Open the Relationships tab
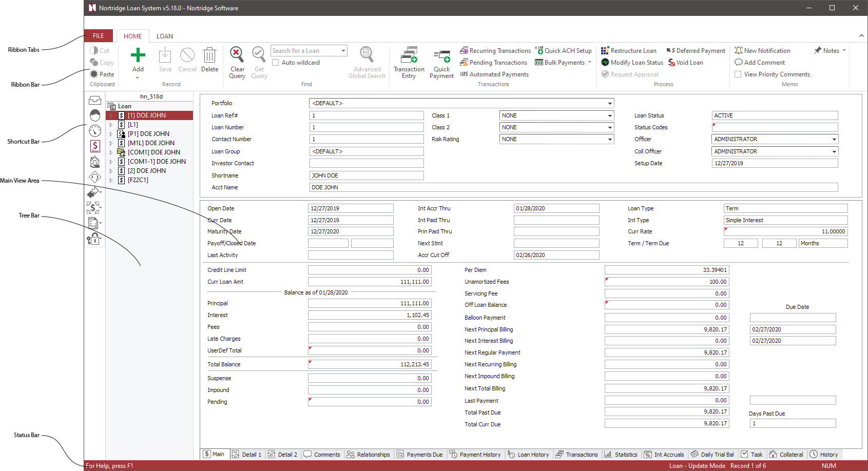868x471 pixels. tap(369, 455)
